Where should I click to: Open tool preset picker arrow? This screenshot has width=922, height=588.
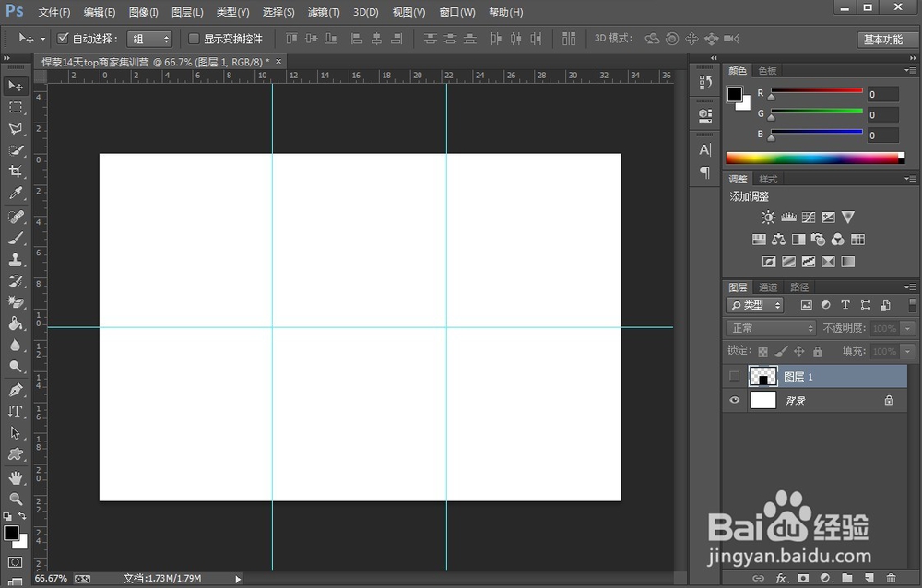click(x=43, y=39)
